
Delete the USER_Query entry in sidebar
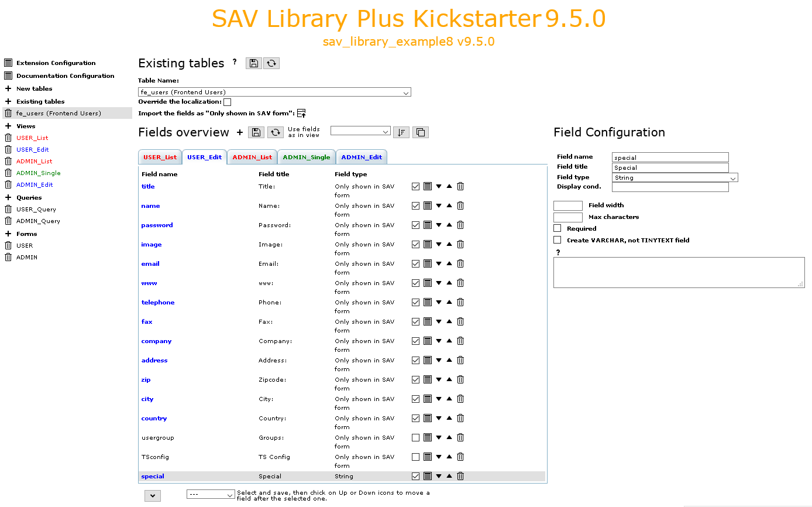8,209
